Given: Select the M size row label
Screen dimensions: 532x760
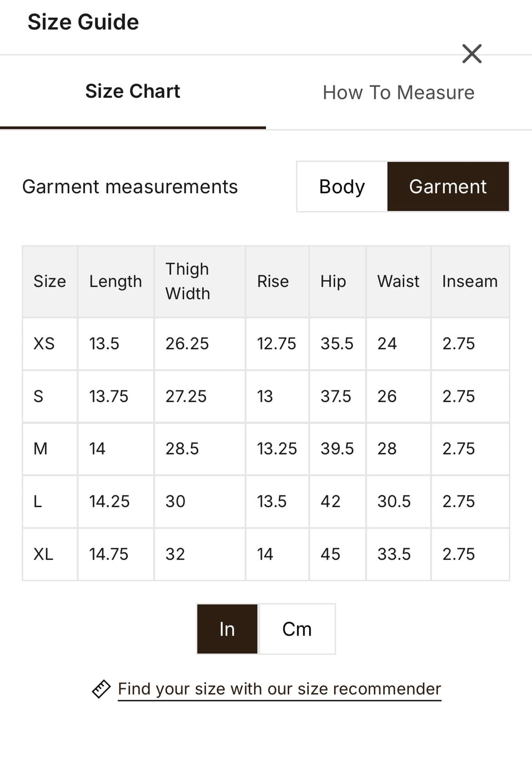Looking at the screenshot, I should 40,448.
